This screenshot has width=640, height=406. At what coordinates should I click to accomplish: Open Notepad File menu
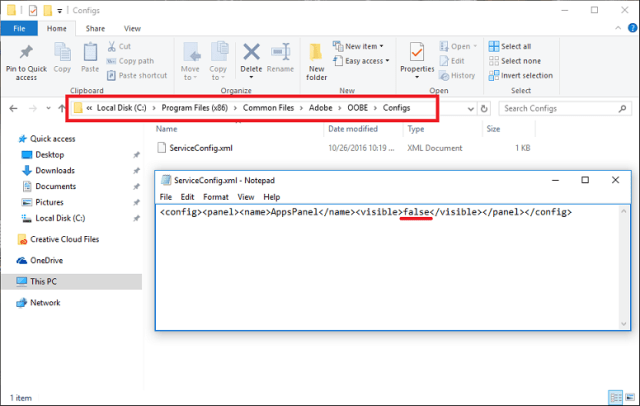tap(166, 197)
